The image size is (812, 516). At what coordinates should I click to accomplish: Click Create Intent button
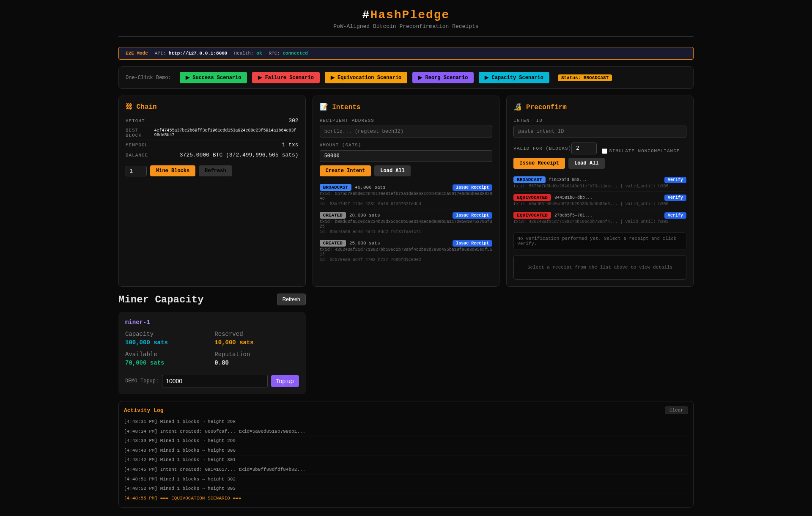pos(345,171)
